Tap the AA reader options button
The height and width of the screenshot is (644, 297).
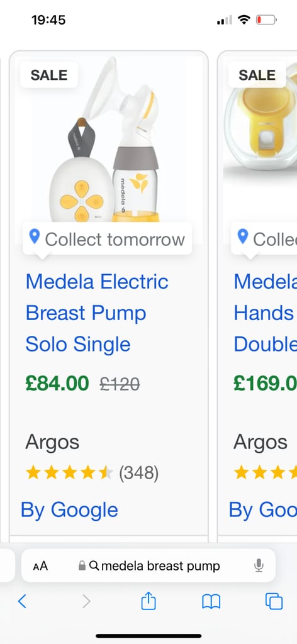[x=41, y=567]
